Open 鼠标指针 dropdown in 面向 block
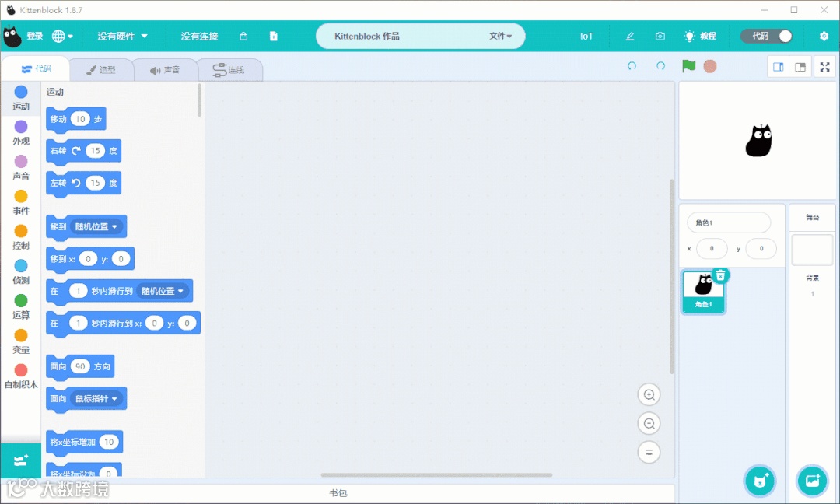This screenshot has width=840, height=504. (96, 398)
